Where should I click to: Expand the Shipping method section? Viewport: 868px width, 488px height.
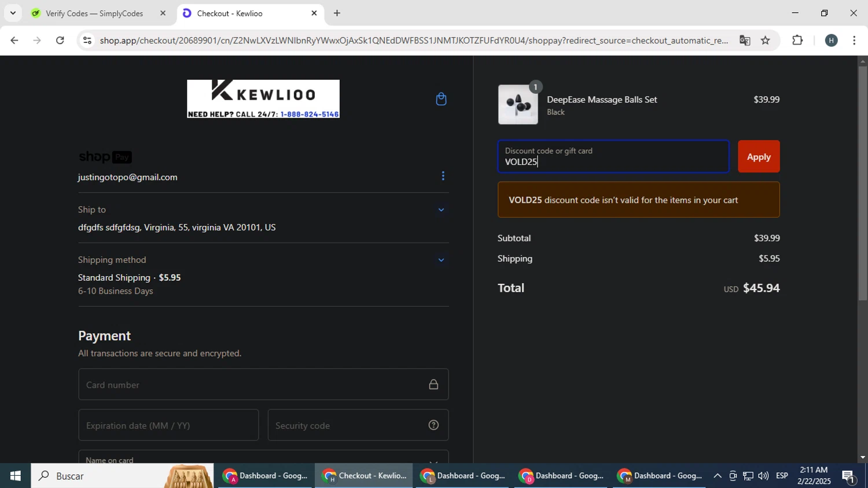(441, 260)
